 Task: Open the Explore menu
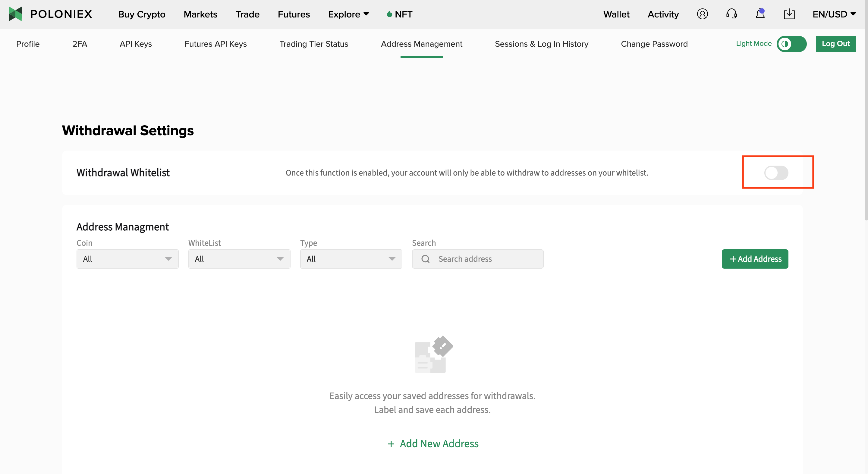coord(348,14)
